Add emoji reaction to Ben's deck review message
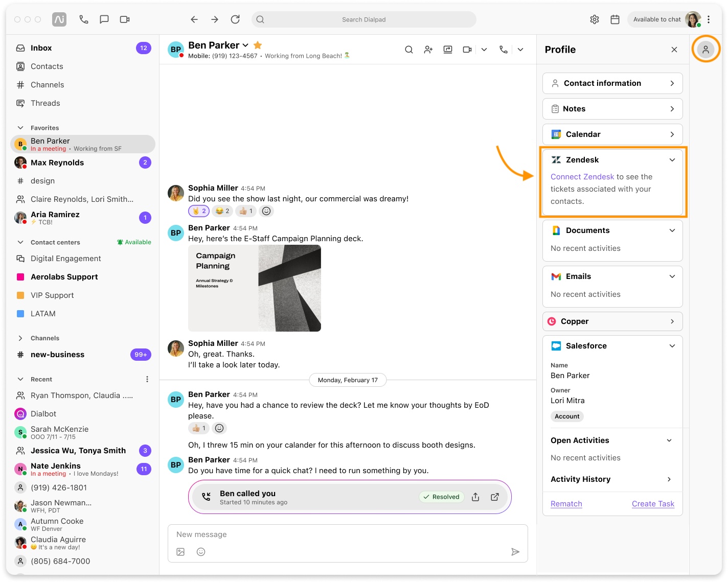 (219, 428)
